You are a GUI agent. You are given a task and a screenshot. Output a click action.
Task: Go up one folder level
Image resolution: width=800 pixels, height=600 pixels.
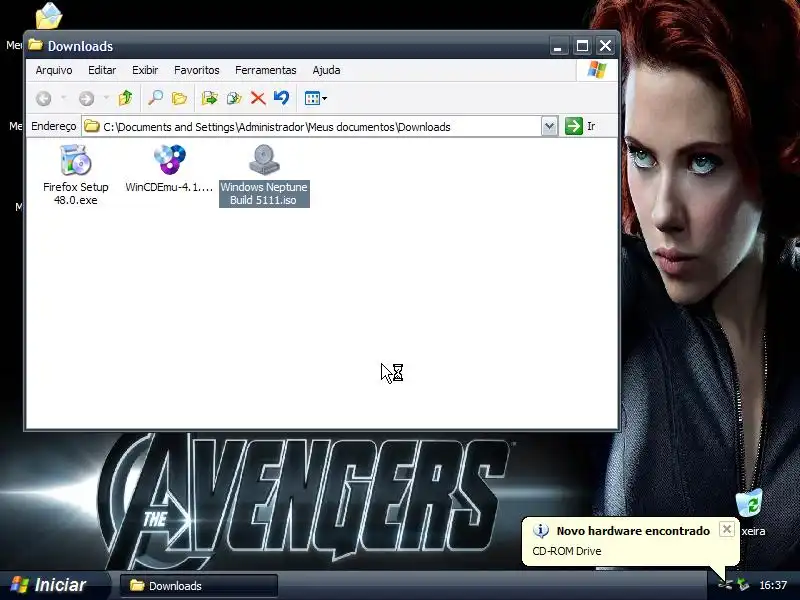click(x=126, y=97)
